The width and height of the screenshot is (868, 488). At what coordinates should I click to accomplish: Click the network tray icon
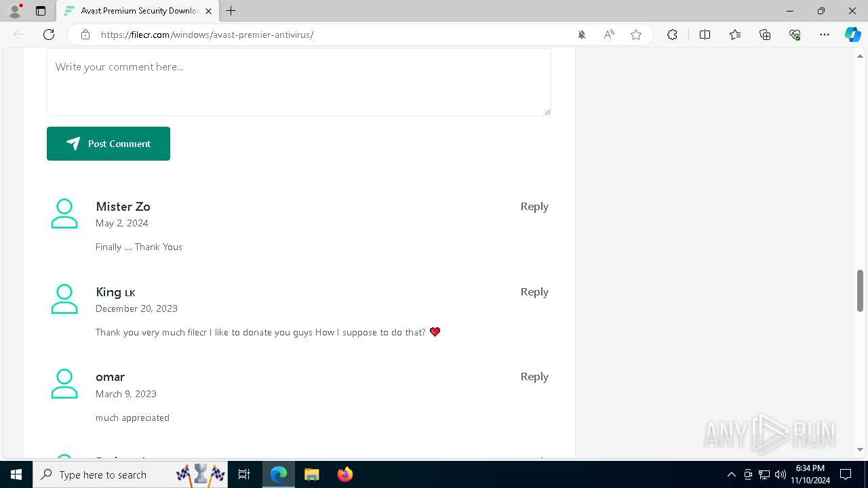coord(764,474)
